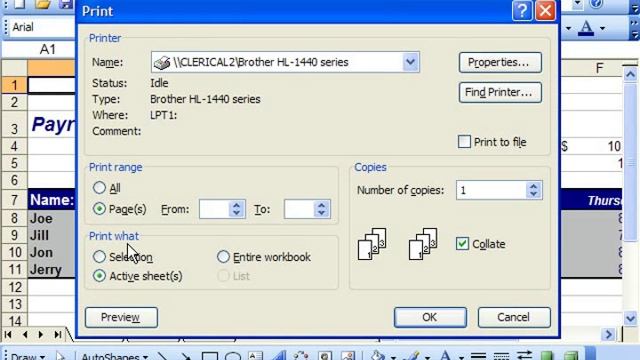Click the Fill Color paint bucket icon

click(377, 356)
